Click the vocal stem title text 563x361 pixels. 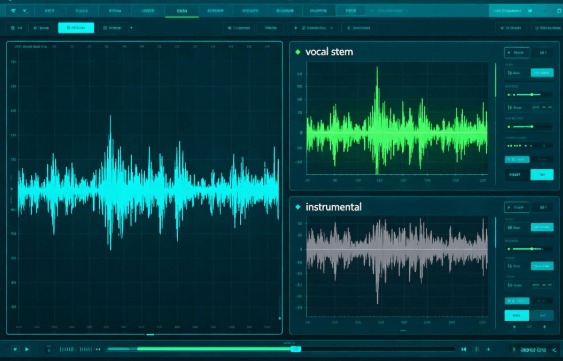[329, 52]
